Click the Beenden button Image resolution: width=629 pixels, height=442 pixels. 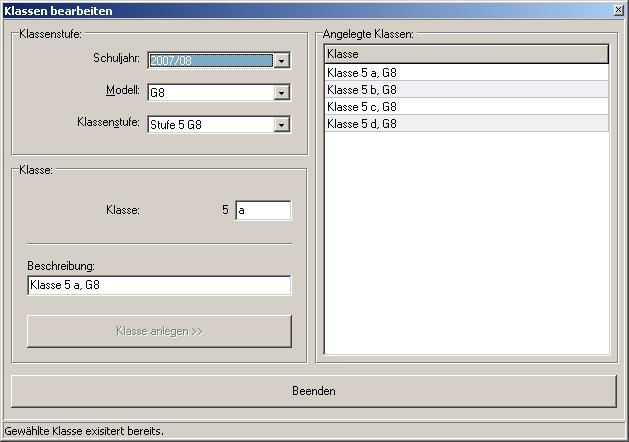click(x=314, y=391)
